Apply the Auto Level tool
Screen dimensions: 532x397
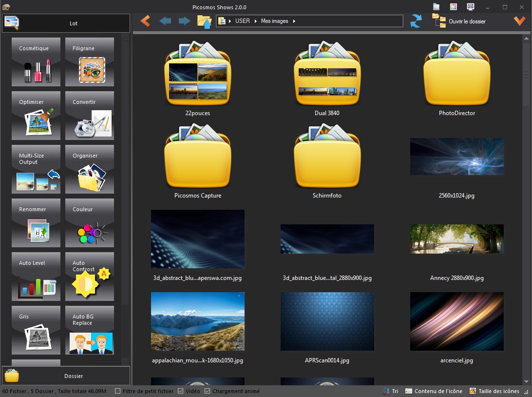(x=36, y=277)
